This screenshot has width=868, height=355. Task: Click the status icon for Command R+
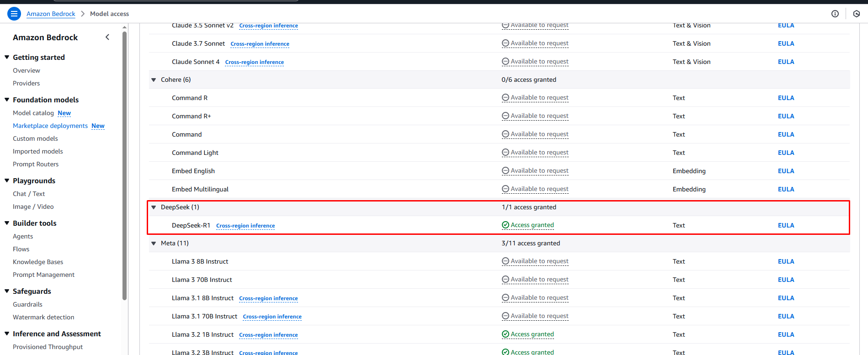pos(506,116)
